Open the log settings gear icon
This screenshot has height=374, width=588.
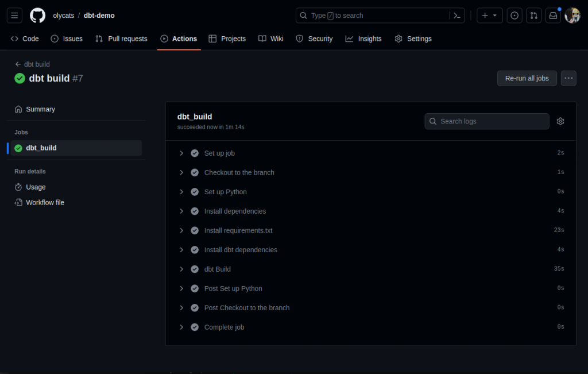[560, 121]
